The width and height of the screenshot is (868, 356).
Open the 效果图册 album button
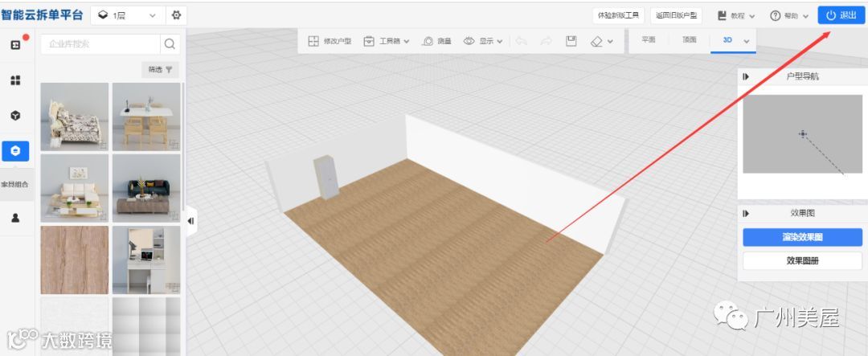803,260
